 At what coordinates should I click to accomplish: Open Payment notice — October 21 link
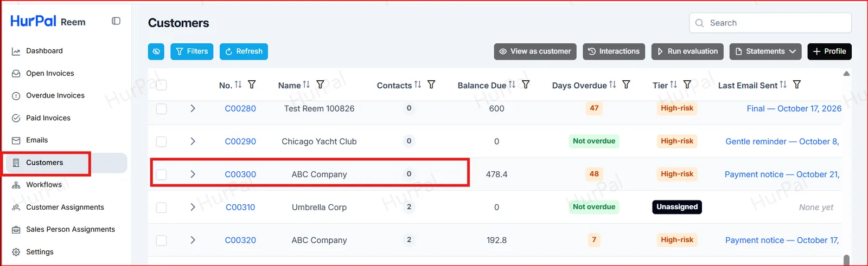point(782,174)
